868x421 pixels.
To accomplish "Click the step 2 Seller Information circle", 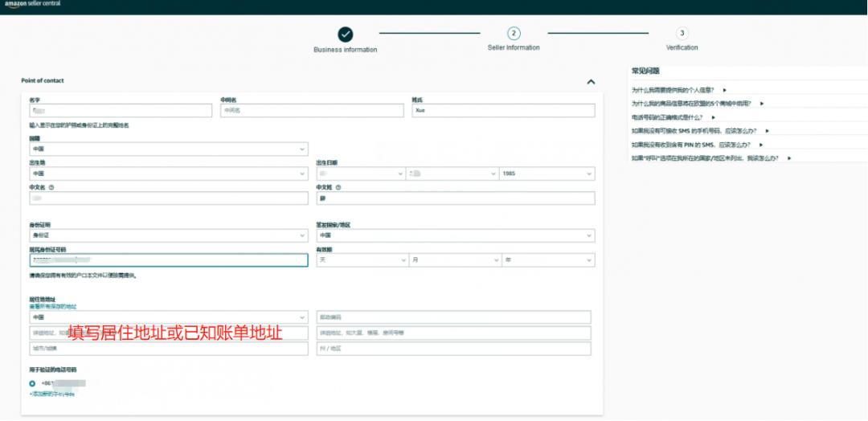I will [514, 33].
